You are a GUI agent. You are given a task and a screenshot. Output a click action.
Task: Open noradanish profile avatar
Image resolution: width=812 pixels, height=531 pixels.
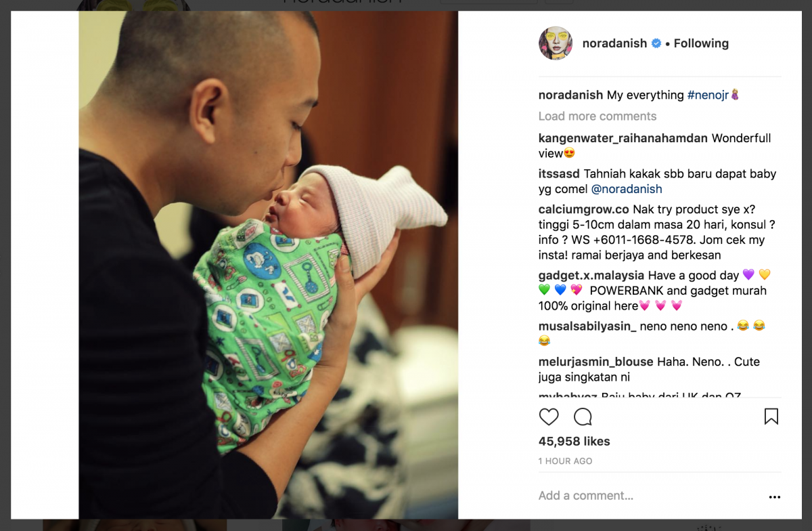tap(556, 43)
